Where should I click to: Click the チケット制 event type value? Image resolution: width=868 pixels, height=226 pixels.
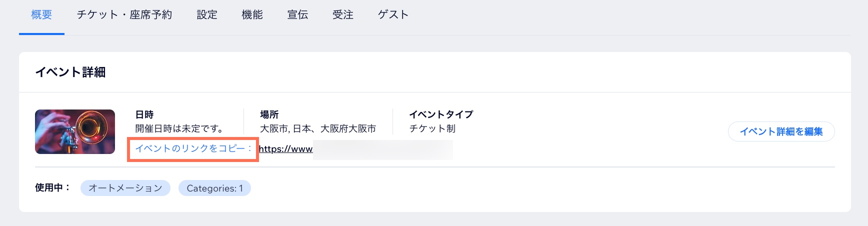coord(432,128)
